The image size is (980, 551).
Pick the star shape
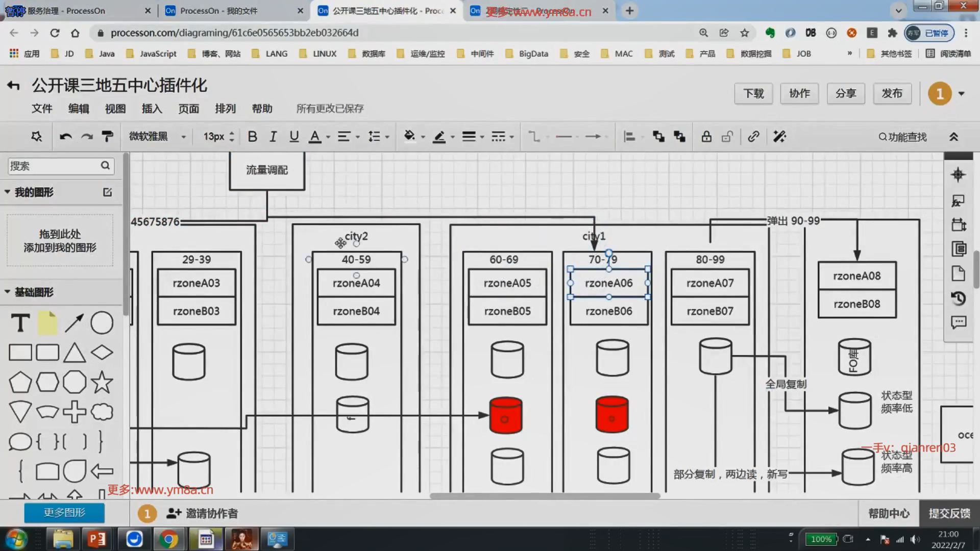tap(102, 383)
